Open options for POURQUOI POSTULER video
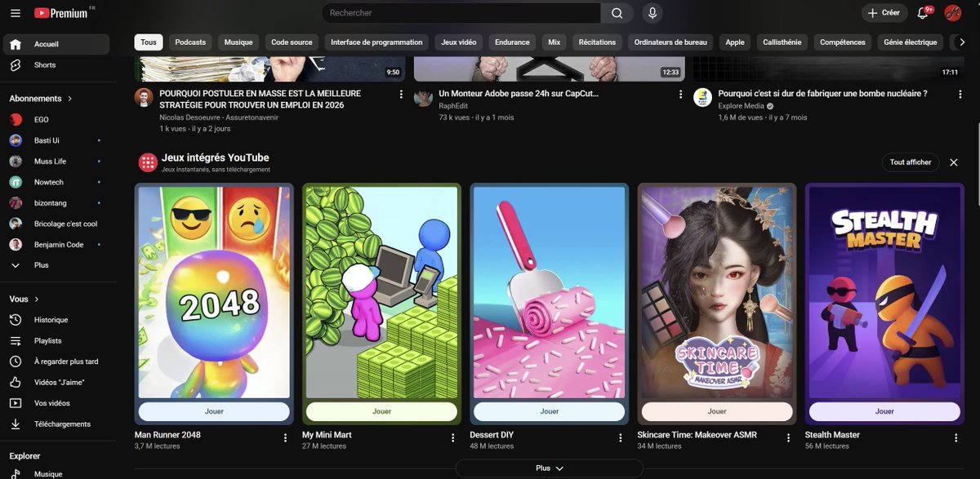 pyautogui.click(x=401, y=95)
